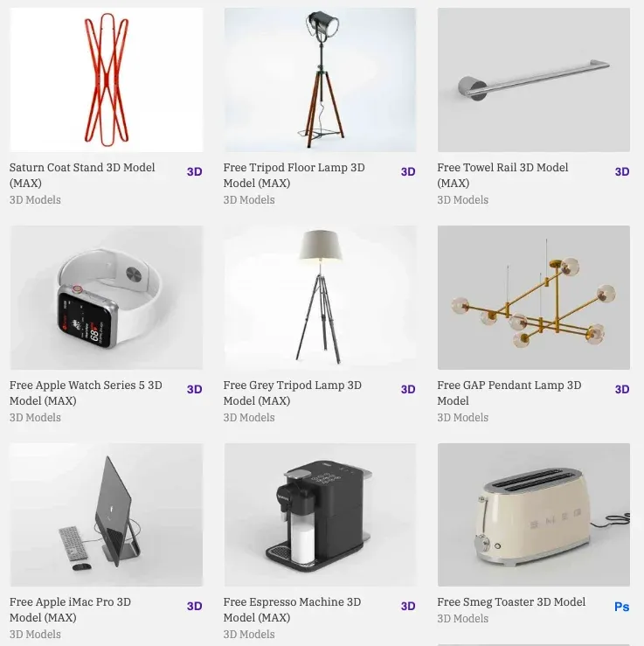644x646 pixels.
Task: Open the red Saturn coat stand thumbnail
Action: point(107,80)
